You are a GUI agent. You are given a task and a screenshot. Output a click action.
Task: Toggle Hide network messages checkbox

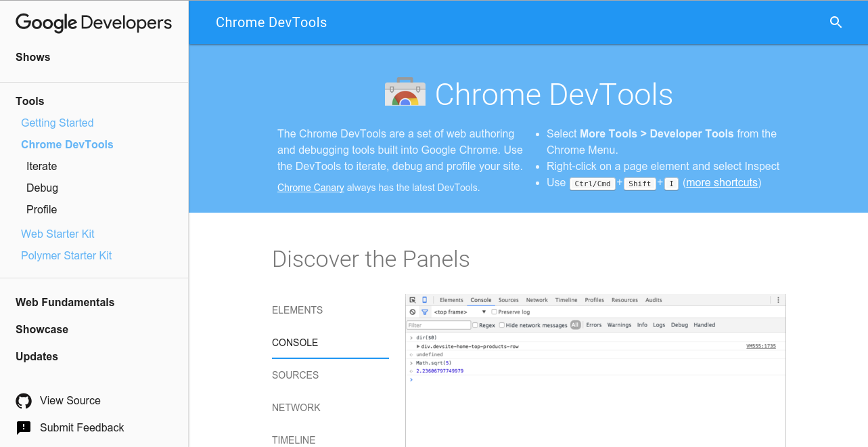pos(502,325)
